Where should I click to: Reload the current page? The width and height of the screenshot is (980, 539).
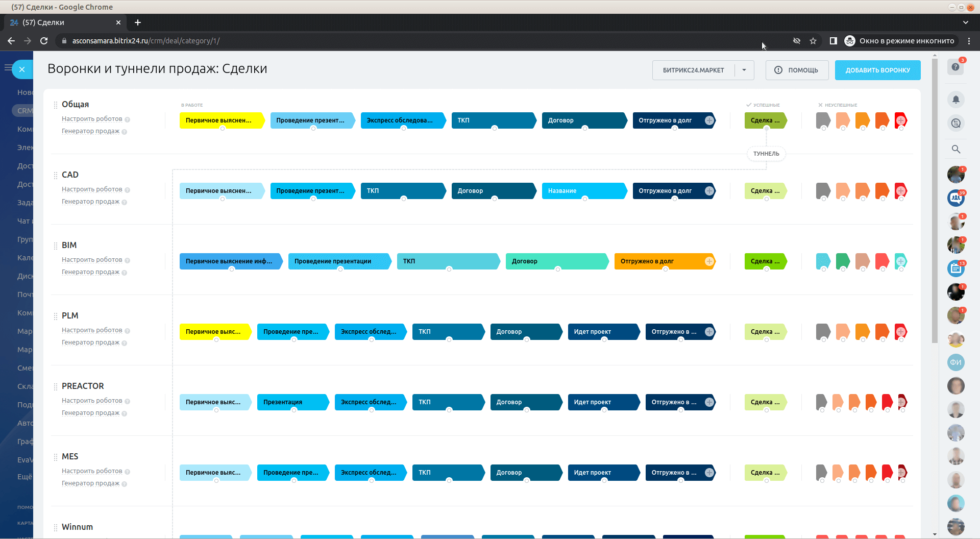(44, 41)
